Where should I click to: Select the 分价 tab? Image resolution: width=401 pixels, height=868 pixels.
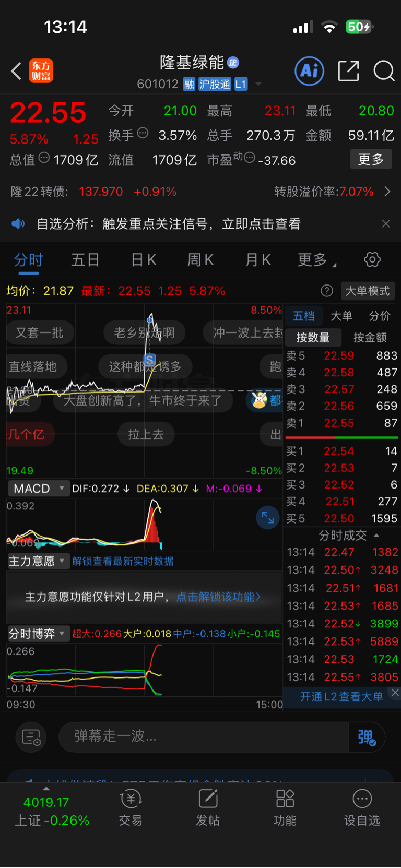coord(380,315)
